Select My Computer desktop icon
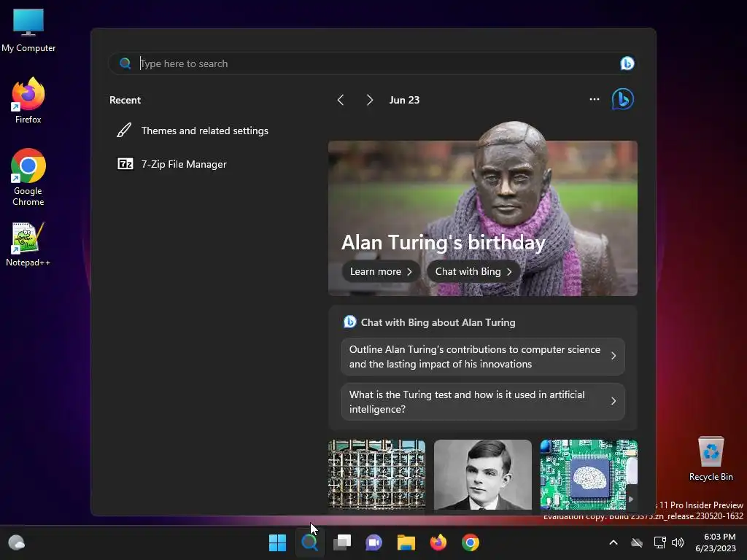This screenshot has width=747, height=560. [28, 31]
